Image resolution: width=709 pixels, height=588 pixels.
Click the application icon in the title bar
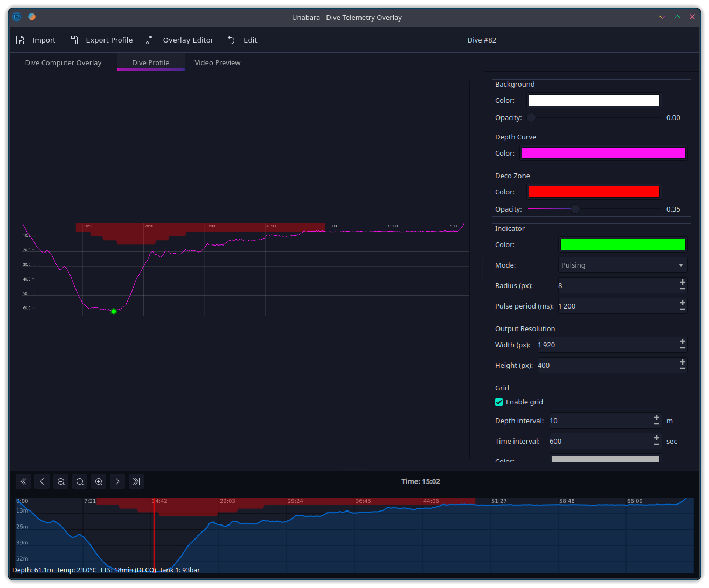(x=17, y=17)
